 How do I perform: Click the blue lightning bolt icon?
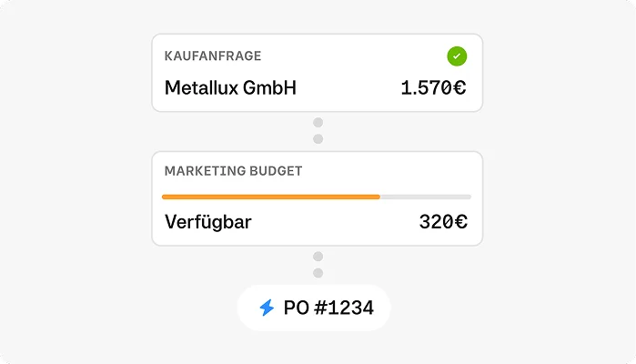point(267,308)
